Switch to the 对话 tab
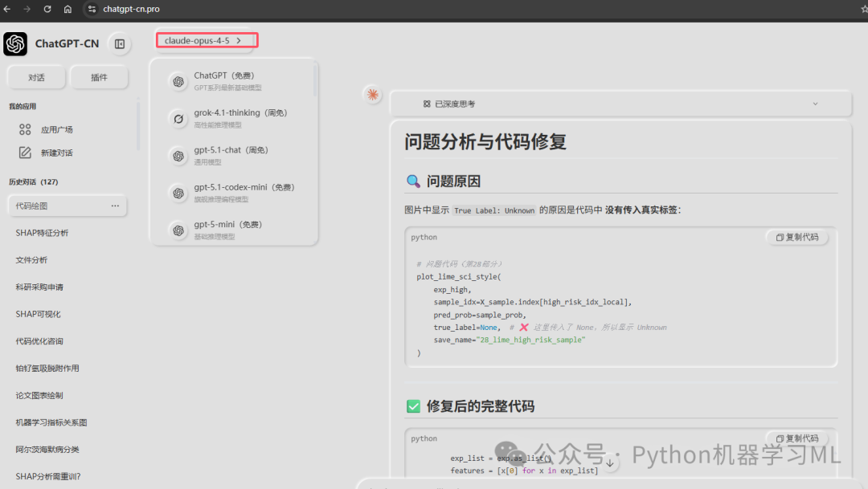 [36, 77]
